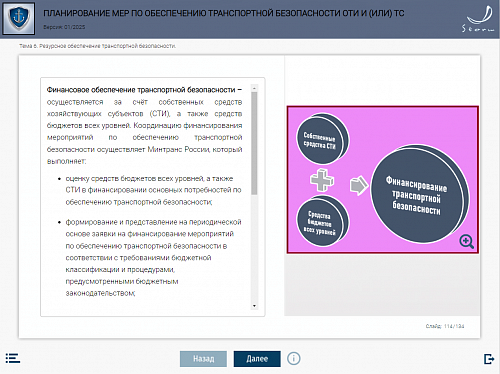The width and height of the screenshot is (500, 374).
Task: Click the slide counter 'Слайд: 114/134'
Action: [x=445, y=326]
